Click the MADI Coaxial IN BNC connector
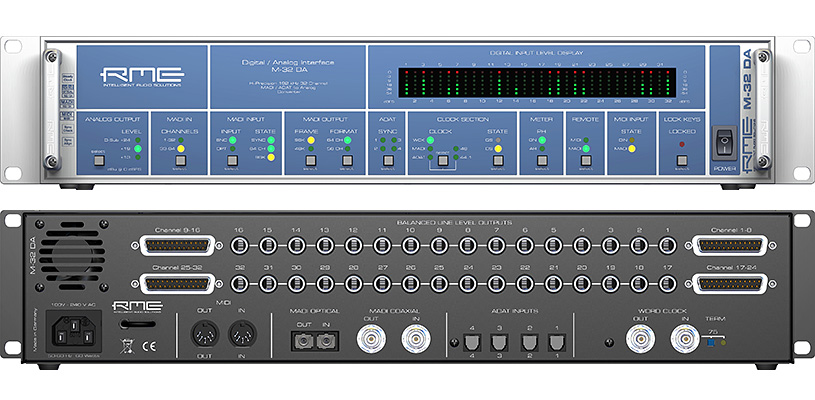 point(416,339)
